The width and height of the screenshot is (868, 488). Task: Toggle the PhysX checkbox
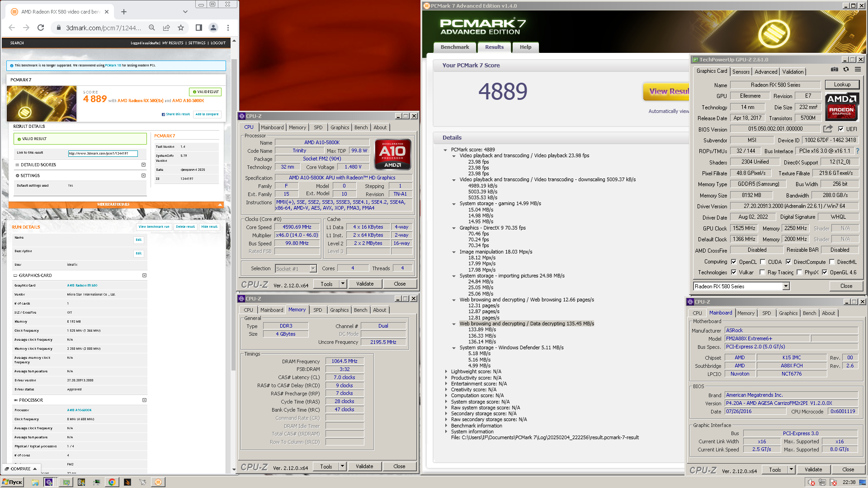coord(799,272)
